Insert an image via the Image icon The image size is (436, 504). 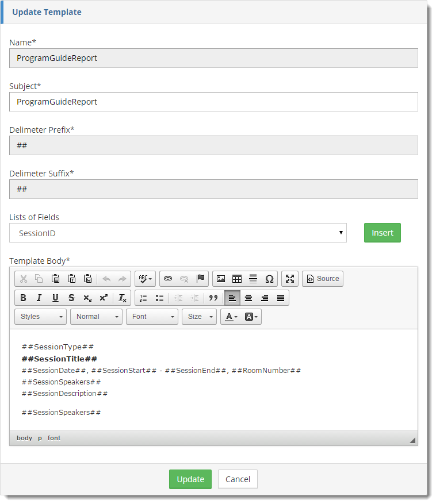click(220, 279)
